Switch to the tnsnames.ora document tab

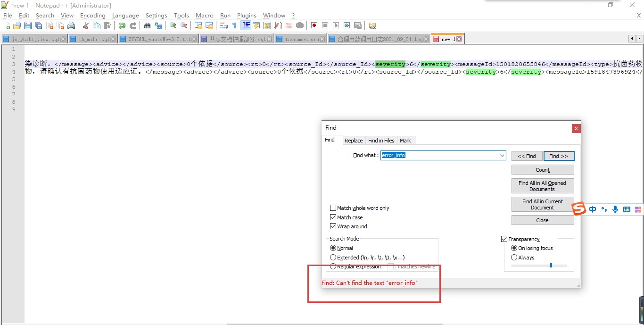301,39
